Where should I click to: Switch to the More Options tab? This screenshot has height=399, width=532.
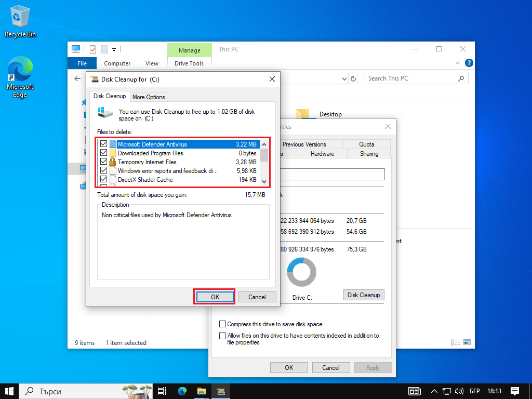tap(149, 97)
